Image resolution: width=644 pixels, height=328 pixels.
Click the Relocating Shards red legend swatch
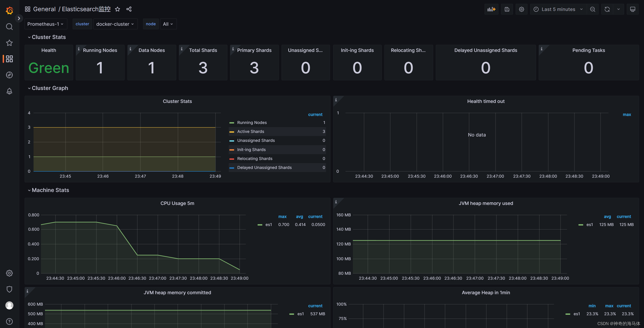pyautogui.click(x=232, y=159)
